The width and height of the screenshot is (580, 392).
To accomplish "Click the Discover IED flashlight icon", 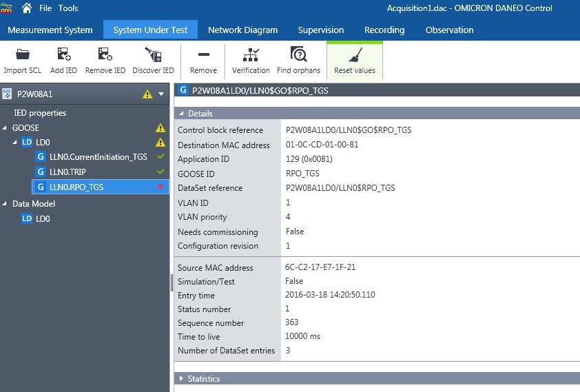I will pos(153,54).
